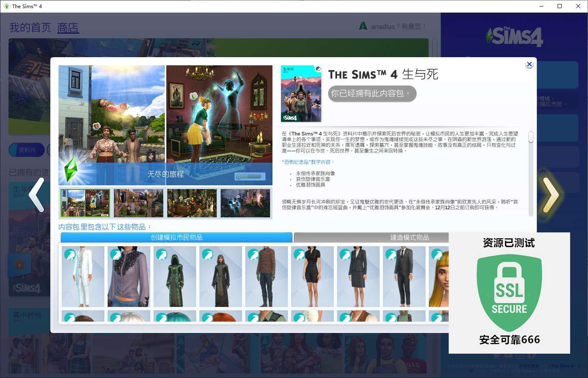
Task: Click the 资料片 filter pill behind the dialog
Action: pos(27,150)
